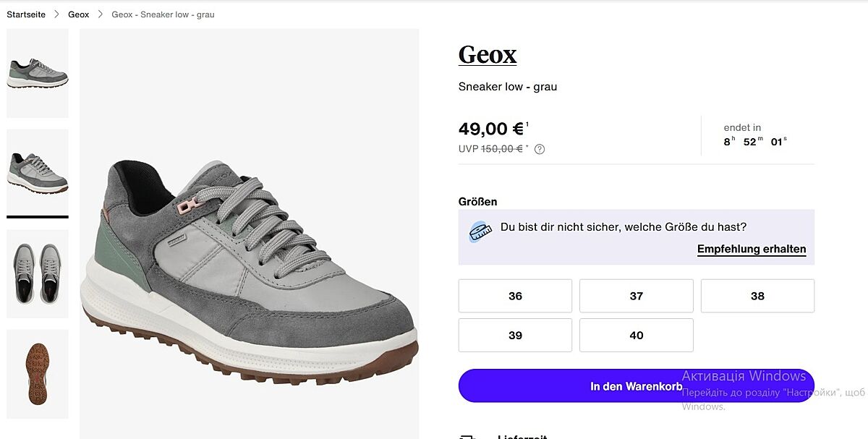The height and width of the screenshot is (439, 868).
Task: Click the breadcrumb chevron after Startseite
Action: tap(57, 14)
